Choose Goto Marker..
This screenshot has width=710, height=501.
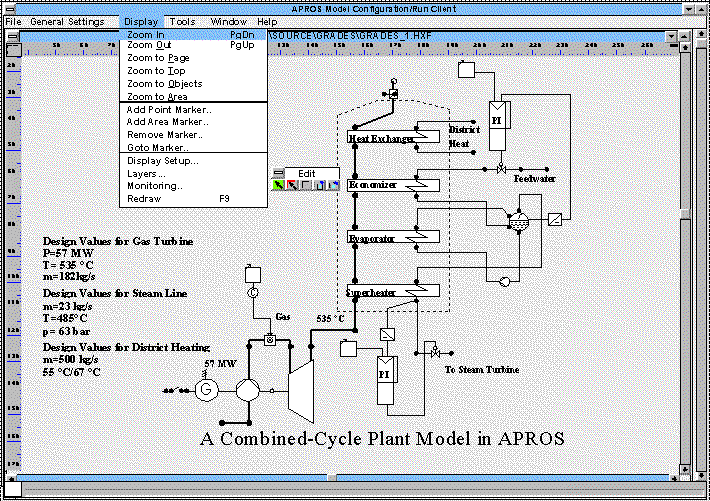point(193,147)
